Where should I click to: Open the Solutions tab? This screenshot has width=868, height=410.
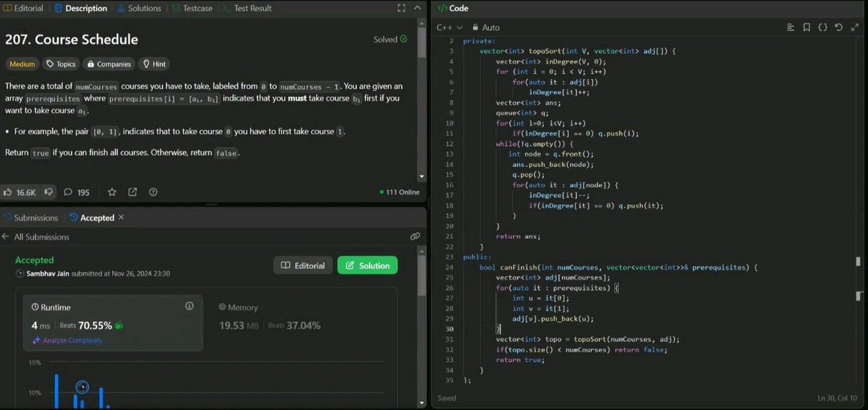[140, 9]
